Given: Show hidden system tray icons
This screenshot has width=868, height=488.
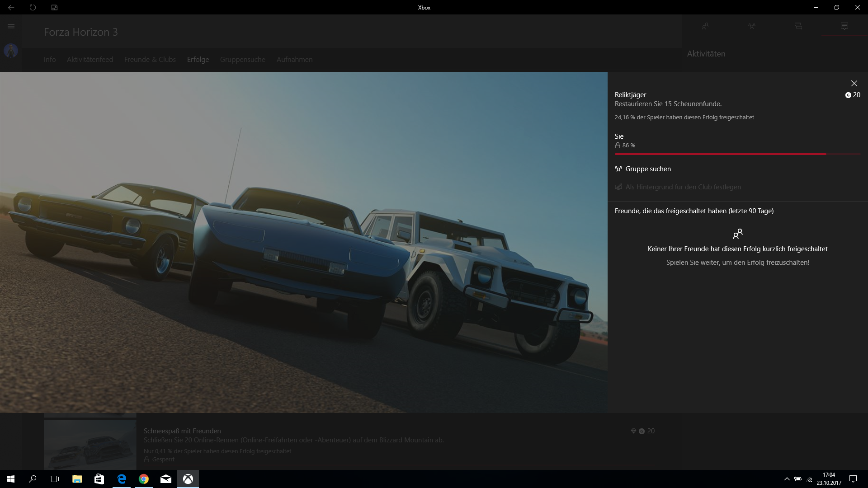Looking at the screenshot, I should coord(787,479).
